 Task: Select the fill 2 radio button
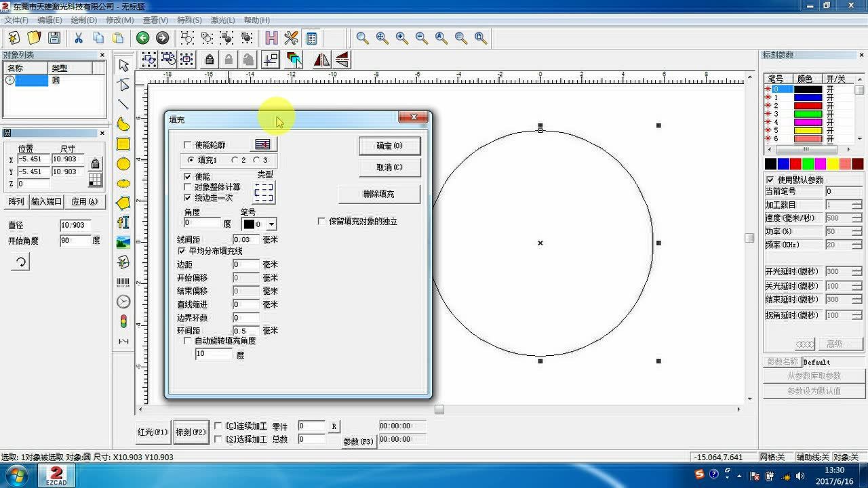[235, 160]
